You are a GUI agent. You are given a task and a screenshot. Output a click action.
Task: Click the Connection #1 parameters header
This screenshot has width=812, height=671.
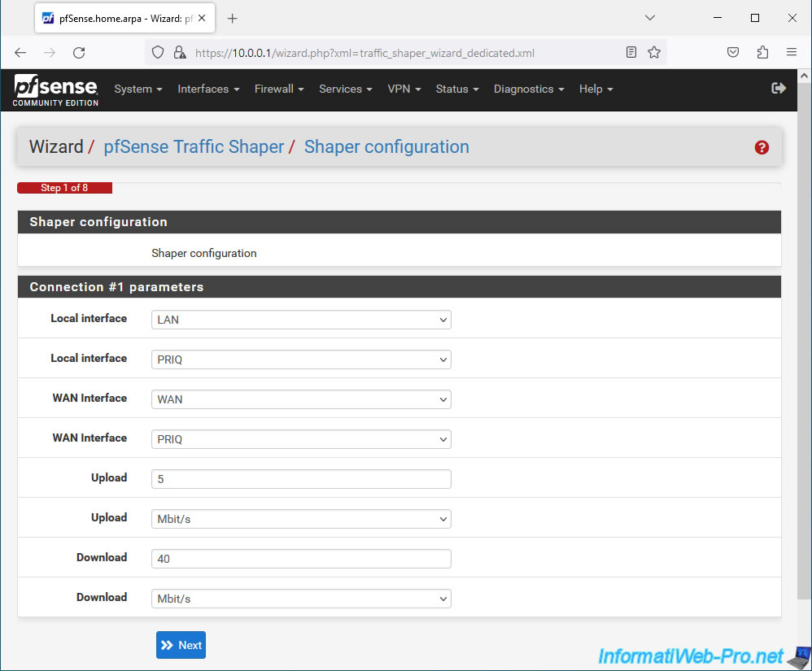click(399, 287)
